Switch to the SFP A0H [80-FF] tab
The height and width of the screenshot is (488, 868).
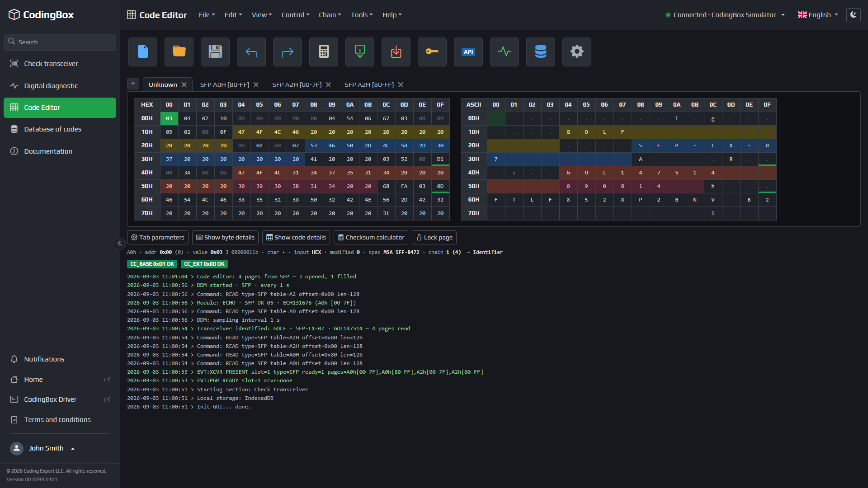pyautogui.click(x=225, y=84)
